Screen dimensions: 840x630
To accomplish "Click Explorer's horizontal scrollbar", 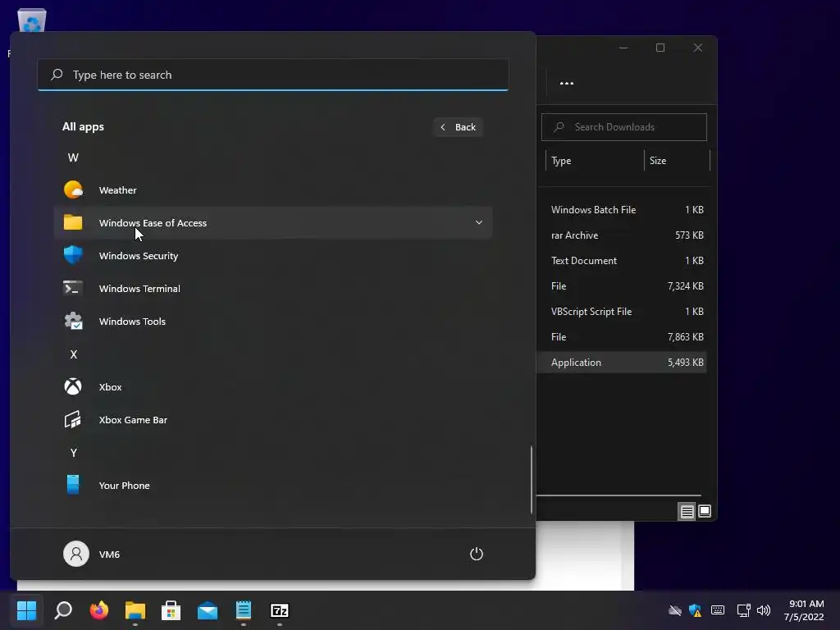I will 619,495.
